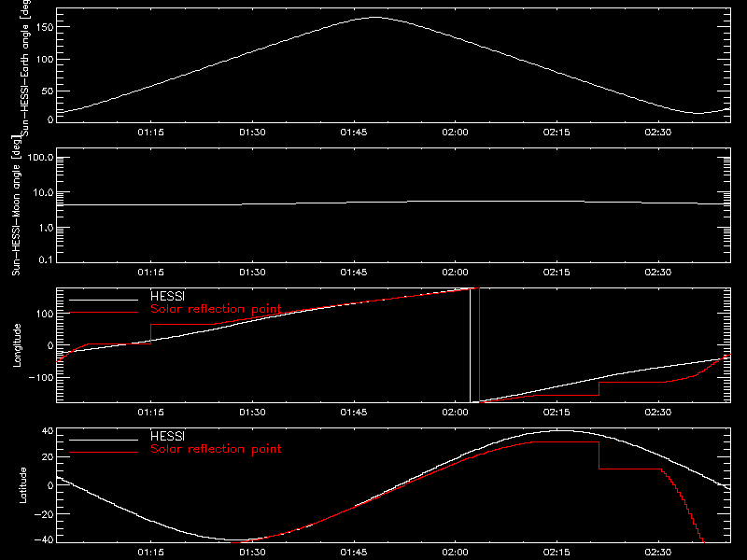Choose 01:30 label below Longitude plot
Viewport: 747px width, 560px height.
252,413
